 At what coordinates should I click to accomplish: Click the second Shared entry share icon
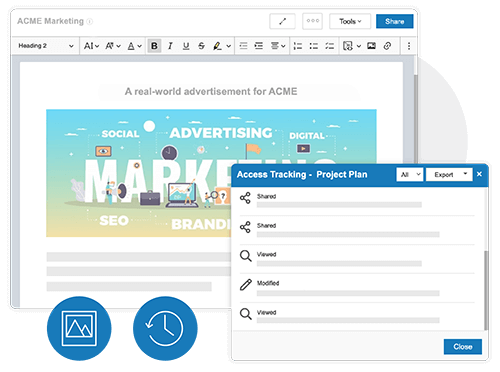(245, 227)
